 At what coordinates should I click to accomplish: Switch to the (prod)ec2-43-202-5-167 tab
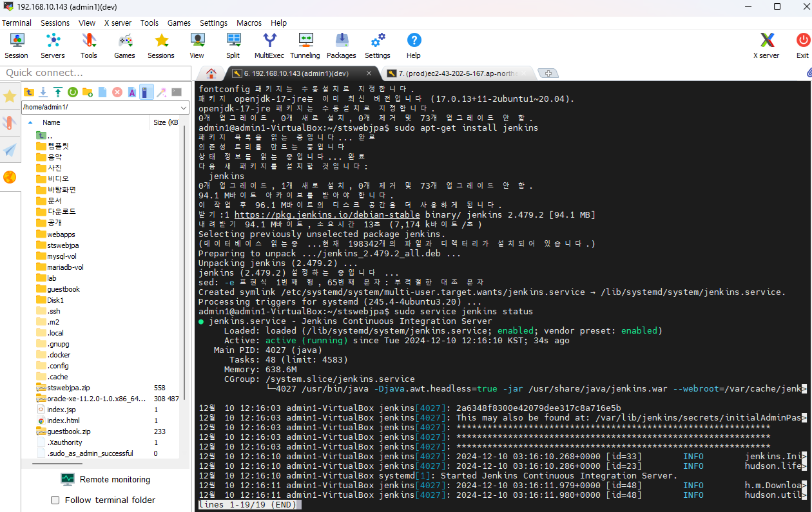point(458,73)
